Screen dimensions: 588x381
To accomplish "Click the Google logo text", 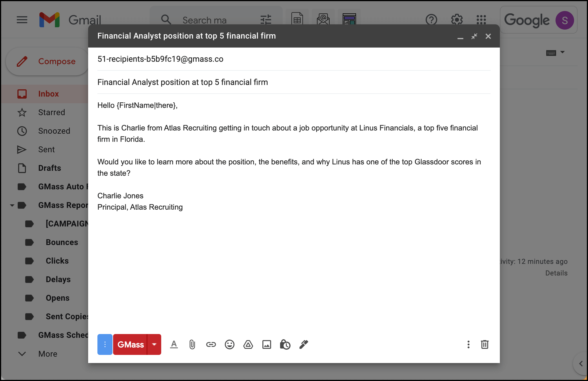I will 527,20.
